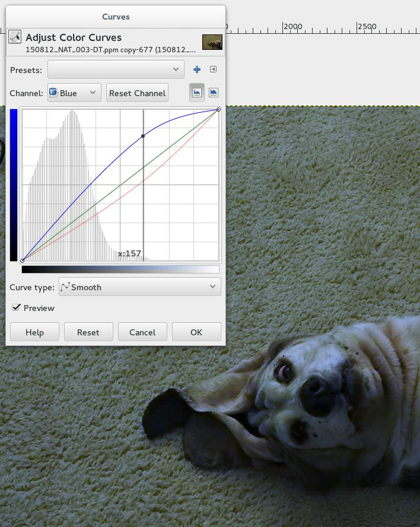Switch to linear histogram view
The image size is (420, 527).
(197, 93)
